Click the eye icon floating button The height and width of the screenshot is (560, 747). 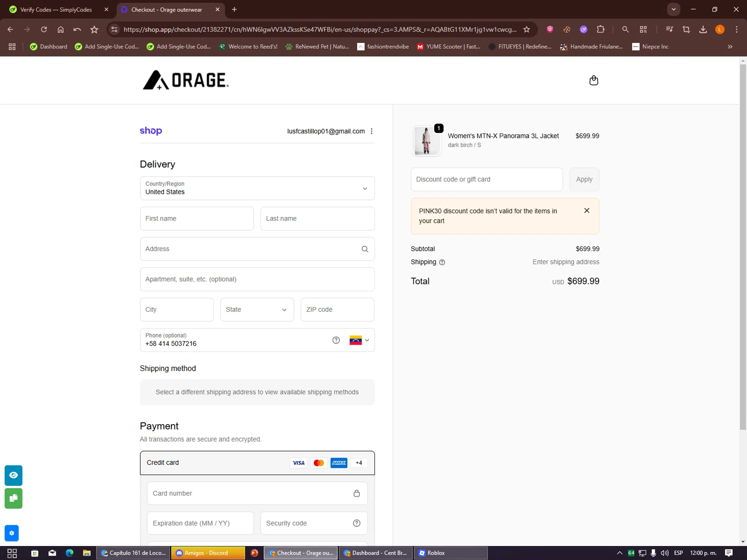coord(13,475)
